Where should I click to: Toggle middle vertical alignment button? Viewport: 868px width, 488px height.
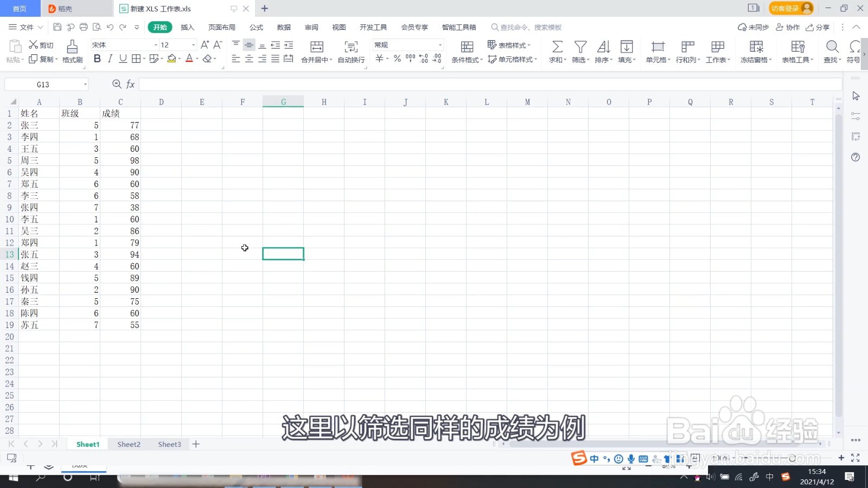249,45
